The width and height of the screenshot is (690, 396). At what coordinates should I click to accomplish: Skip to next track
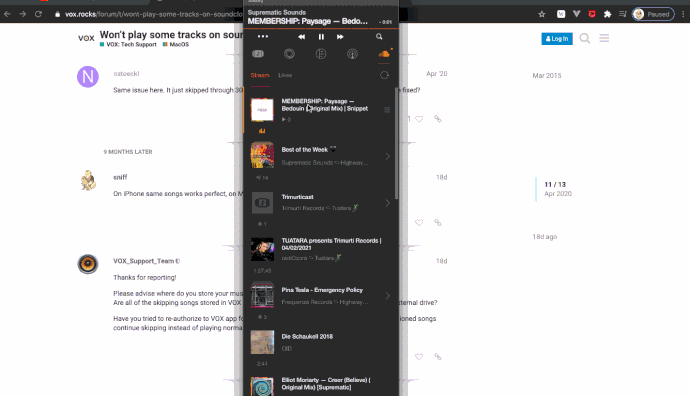coord(340,37)
